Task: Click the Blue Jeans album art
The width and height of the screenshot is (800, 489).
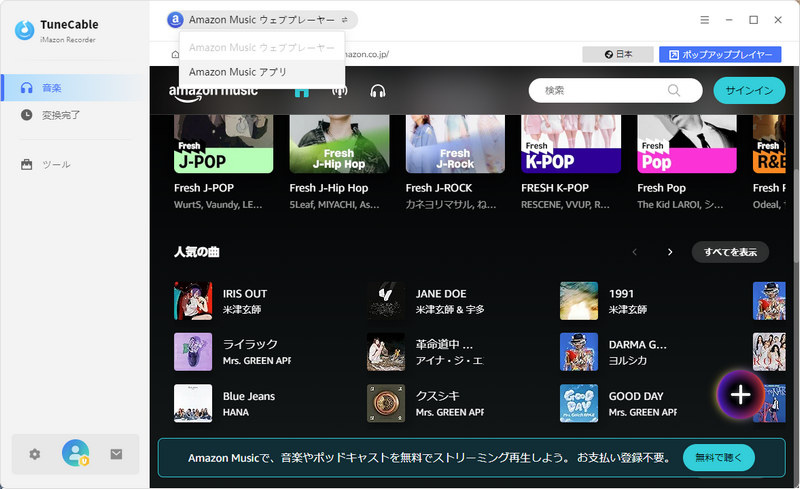Action: tap(193, 403)
